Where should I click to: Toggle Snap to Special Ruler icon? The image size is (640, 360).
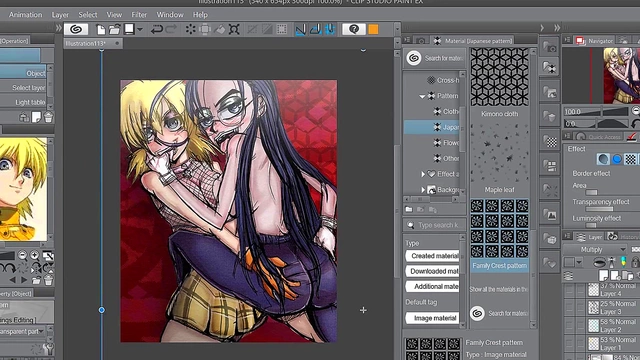pos(315,29)
